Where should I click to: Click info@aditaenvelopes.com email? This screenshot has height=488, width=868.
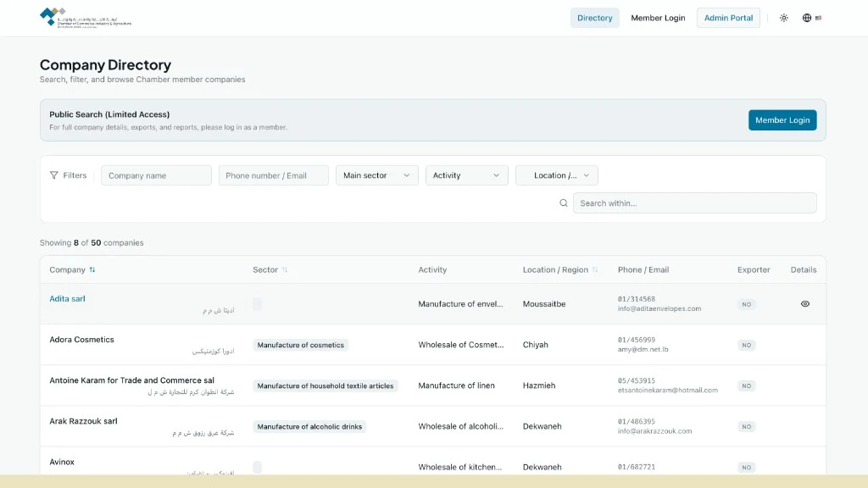tap(659, 308)
